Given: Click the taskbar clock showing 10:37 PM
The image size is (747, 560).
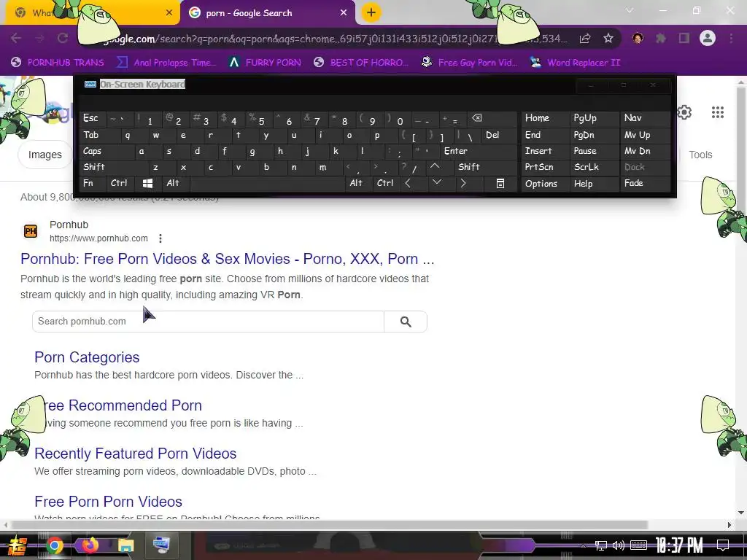Looking at the screenshot, I should point(679,545).
